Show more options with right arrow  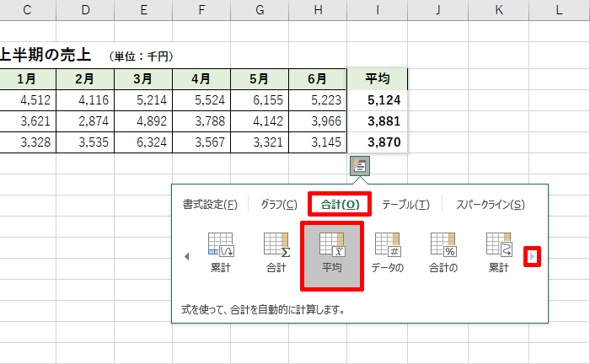click(x=532, y=257)
